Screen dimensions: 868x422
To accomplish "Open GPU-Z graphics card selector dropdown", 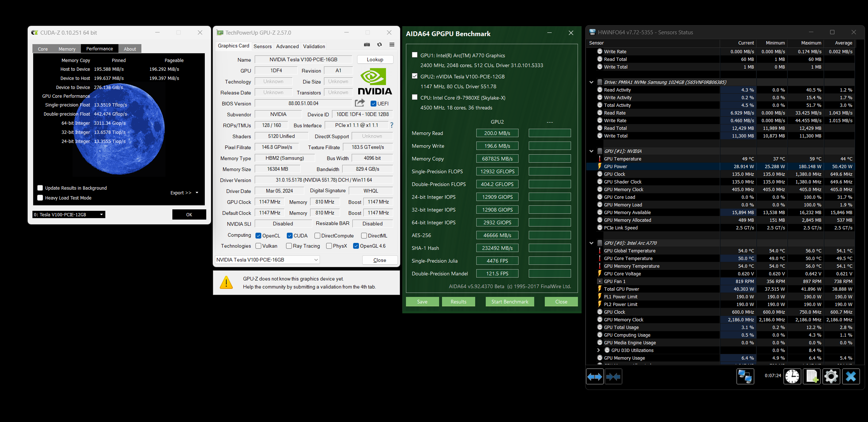I will [267, 260].
